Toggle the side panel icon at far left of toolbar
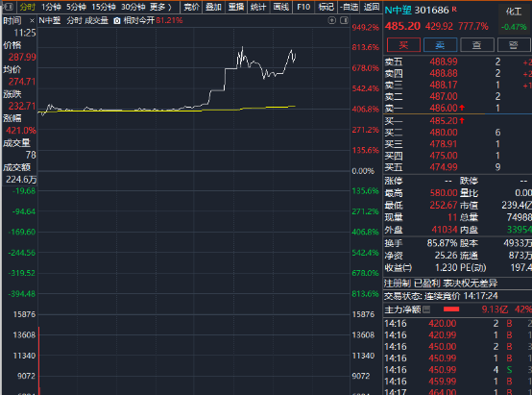The height and width of the screenshot is (395, 532). (x=9, y=7)
